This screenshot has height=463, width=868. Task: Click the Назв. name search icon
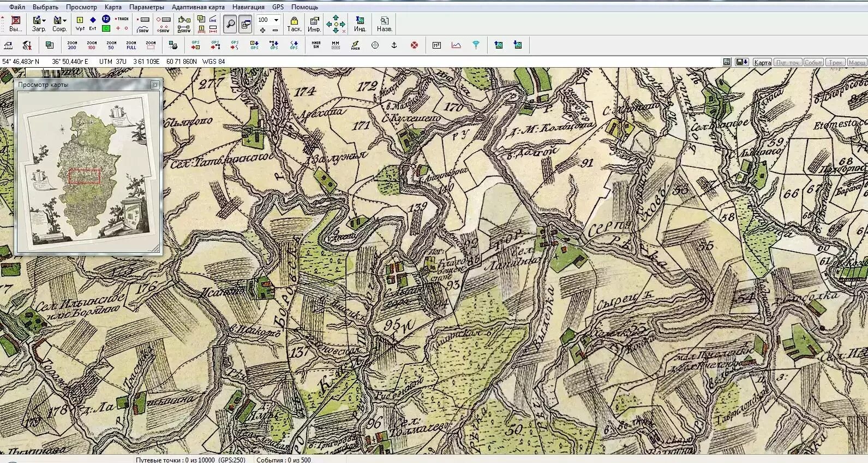(384, 24)
